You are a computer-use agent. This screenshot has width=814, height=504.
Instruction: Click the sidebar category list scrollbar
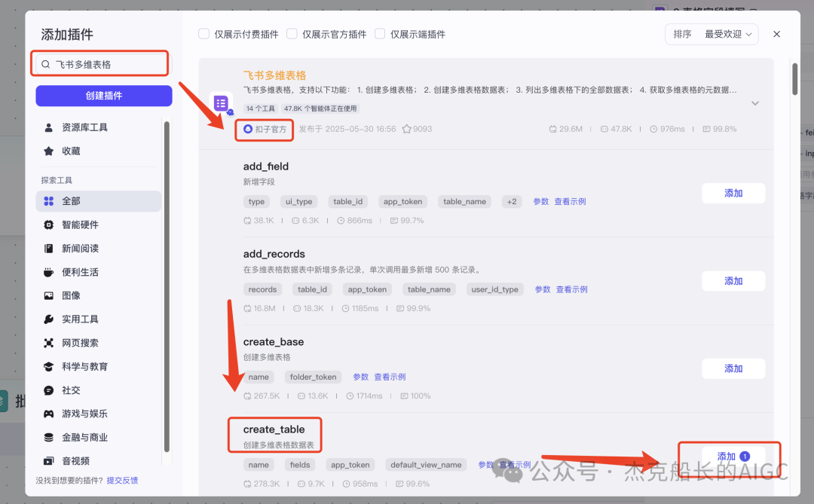pyautogui.click(x=167, y=286)
